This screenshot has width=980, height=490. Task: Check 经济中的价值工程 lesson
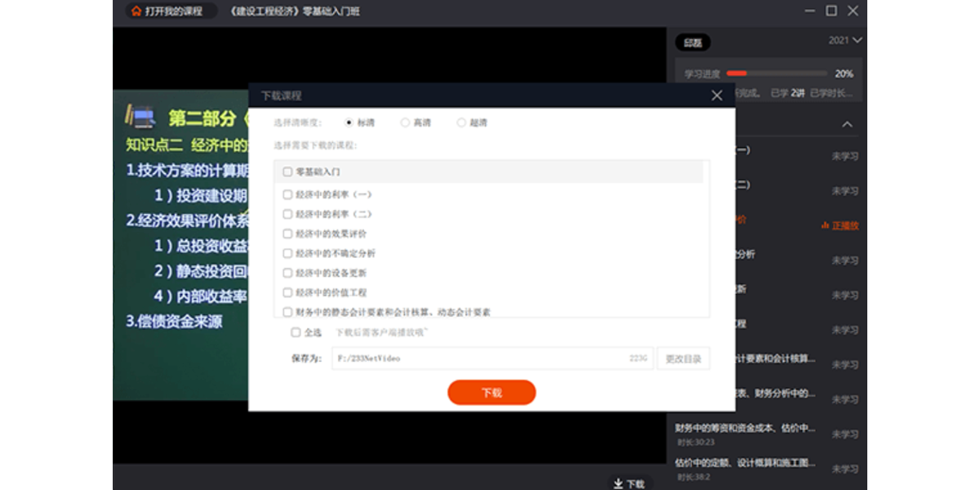coord(287,292)
